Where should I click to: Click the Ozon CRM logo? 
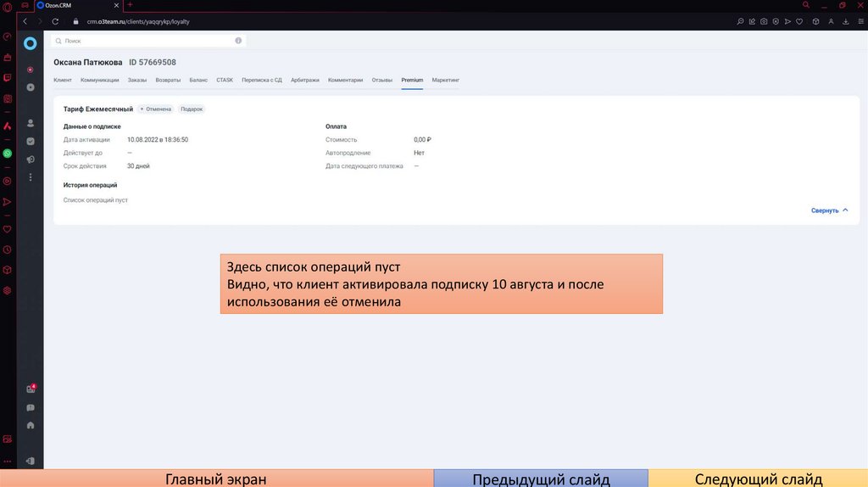tap(30, 43)
